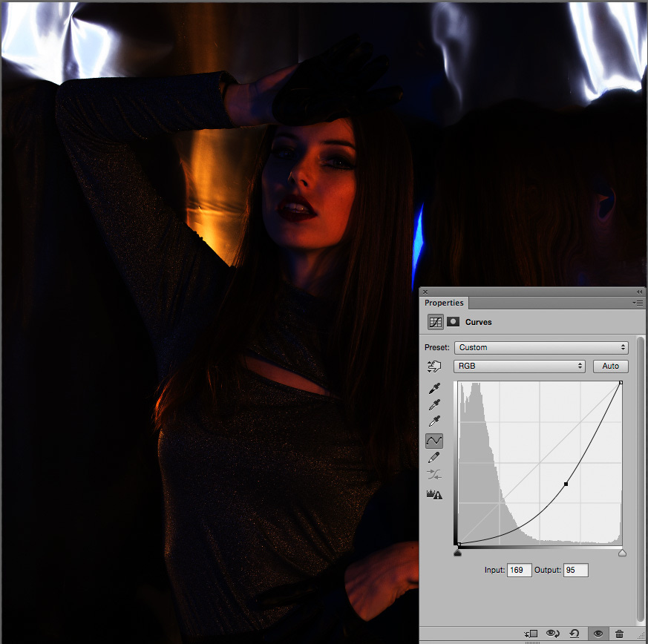The width and height of the screenshot is (648, 644).
Task: Select the curve's top-right endpoint
Action: pos(621,383)
